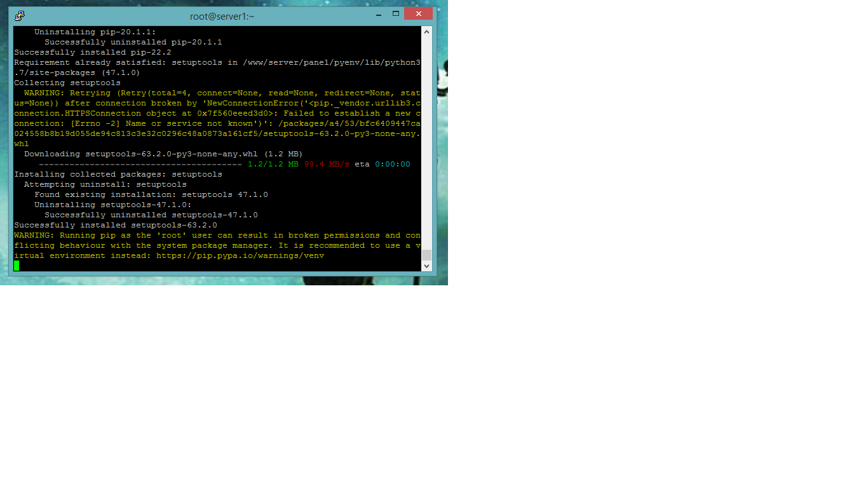Screen dimensions: 868x488
Task: Click the pip.pypa.io/warnings/venv URL
Action: [x=240, y=255]
